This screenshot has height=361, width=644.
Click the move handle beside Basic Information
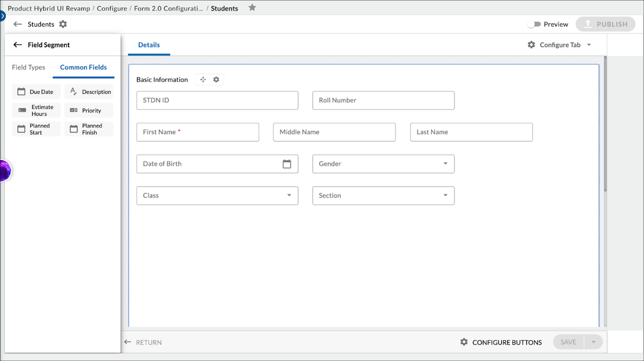pyautogui.click(x=203, y=79)
